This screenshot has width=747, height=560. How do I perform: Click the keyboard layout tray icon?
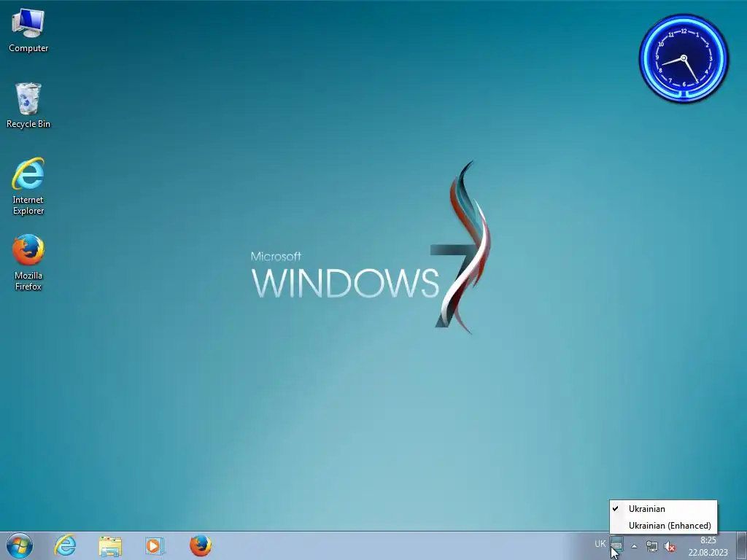pos(616,544)
